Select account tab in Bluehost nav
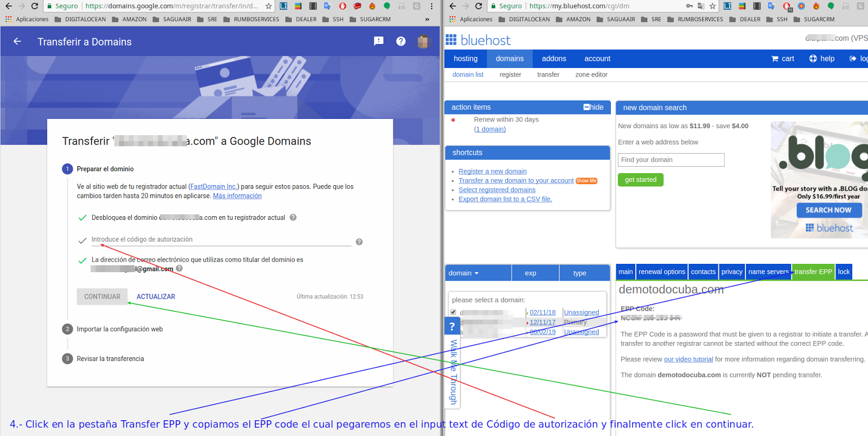 (597, 59)
